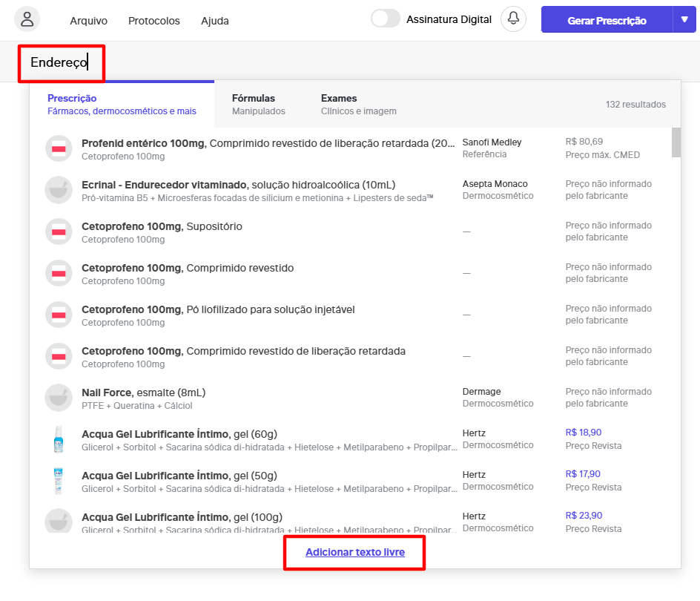Open the Ajuda menu
Viewport: 700px width, 601px height.
click(x=215, y=21)
